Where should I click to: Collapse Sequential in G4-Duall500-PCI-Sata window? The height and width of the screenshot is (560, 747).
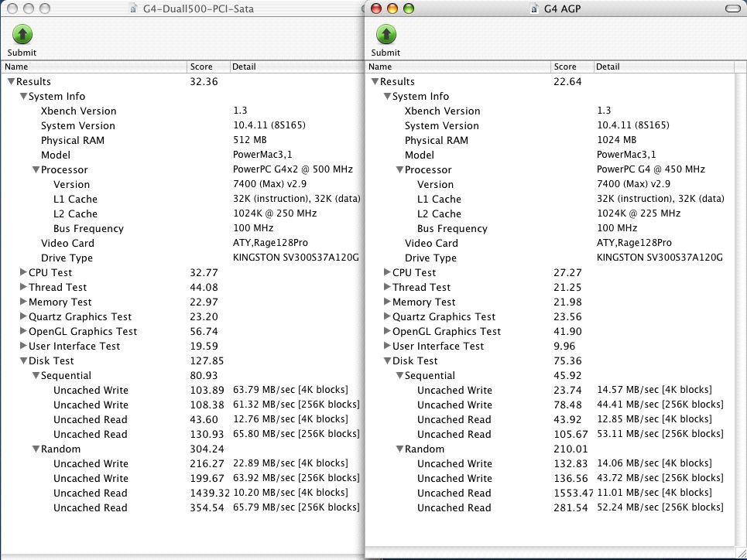(x=36, y=376)
